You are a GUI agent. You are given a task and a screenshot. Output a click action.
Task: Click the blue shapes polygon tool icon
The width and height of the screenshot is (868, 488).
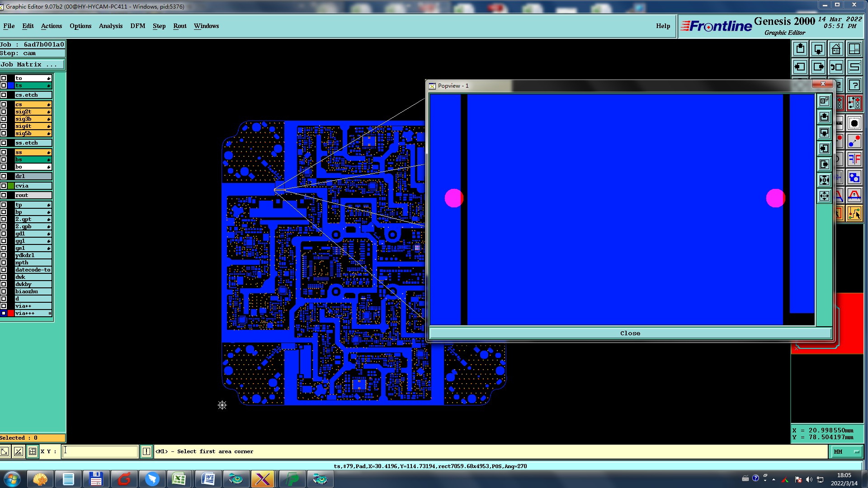[x=854, y=178]
